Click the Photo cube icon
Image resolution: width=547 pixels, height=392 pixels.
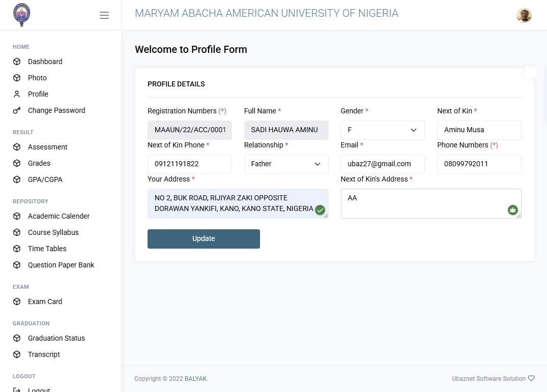click(x=17, y=78)
